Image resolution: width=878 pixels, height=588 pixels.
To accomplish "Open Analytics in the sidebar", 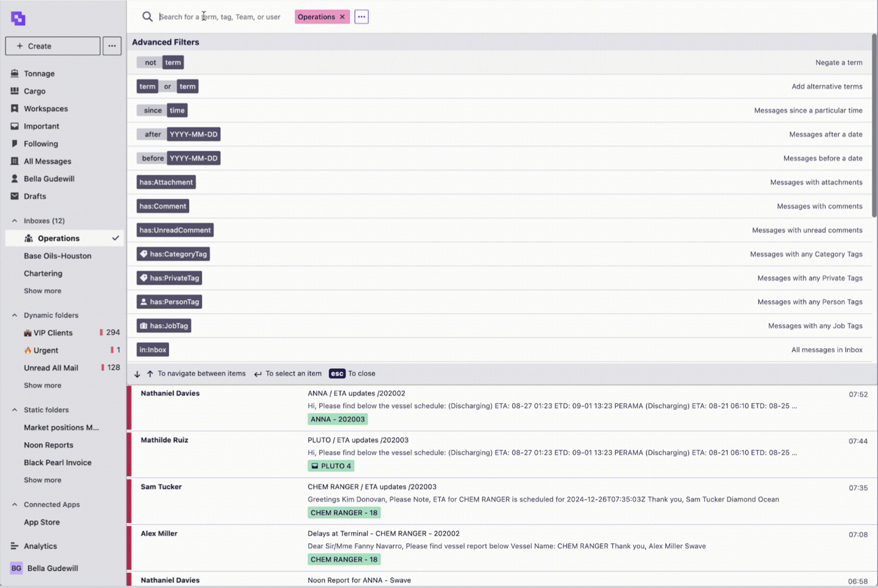I will click(41, 546).
